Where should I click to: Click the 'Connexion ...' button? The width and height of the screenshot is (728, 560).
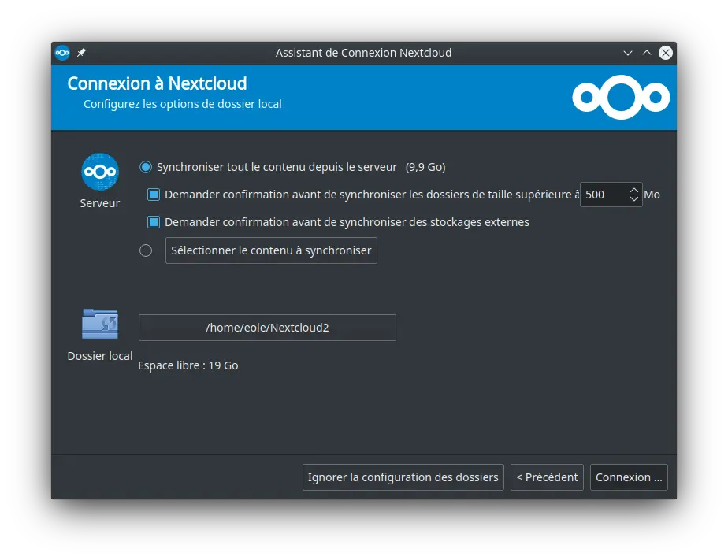click(x=629, y=477)
